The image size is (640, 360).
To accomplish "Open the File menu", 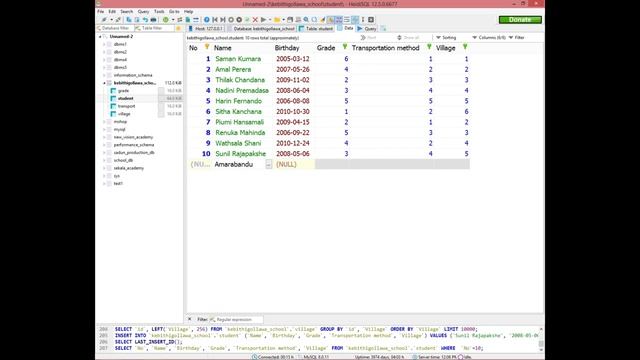I will [100, 11].
